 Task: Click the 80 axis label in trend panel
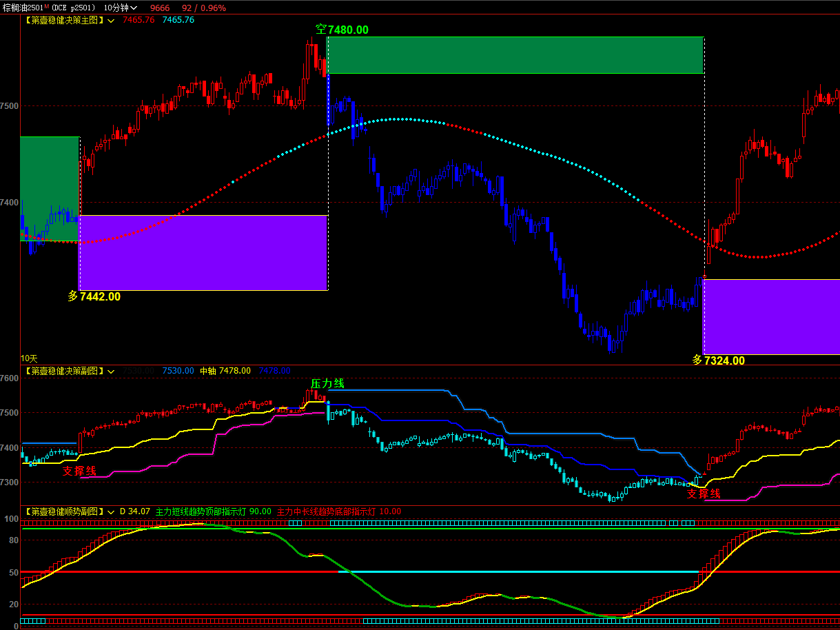[14, 540]
